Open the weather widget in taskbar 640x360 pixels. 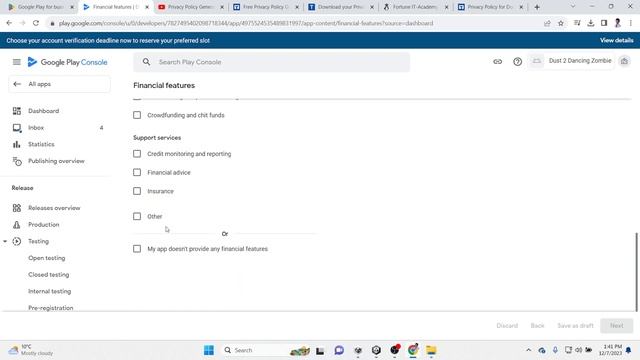tap(31, 350)
